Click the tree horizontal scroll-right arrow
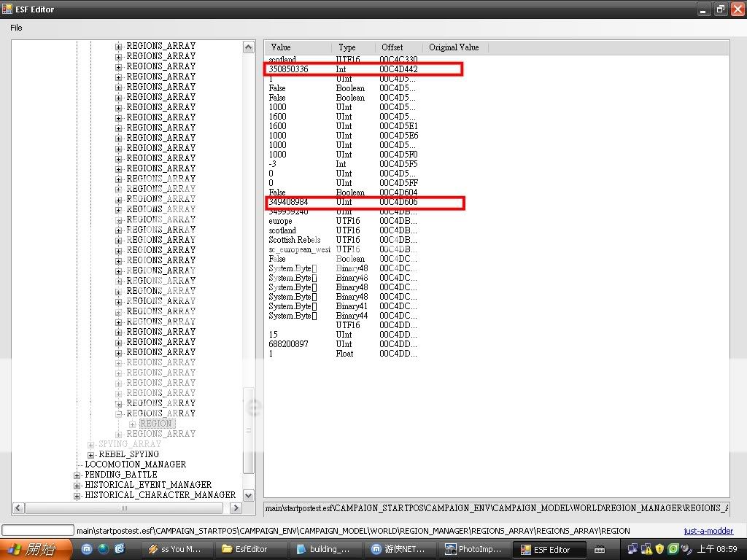Screen dimensions: 747x560 pyautogui.click(x=236, y=507)
